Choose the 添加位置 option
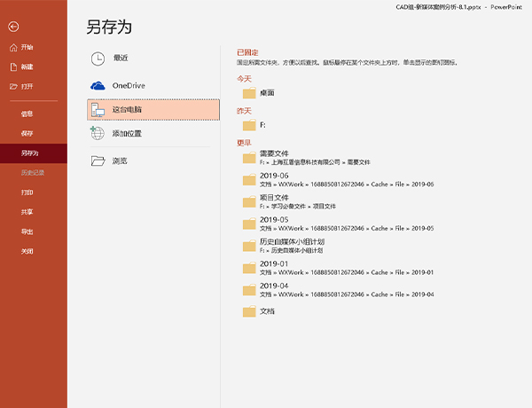This screenshot has height=408, width=532. (x=153, y=133)
